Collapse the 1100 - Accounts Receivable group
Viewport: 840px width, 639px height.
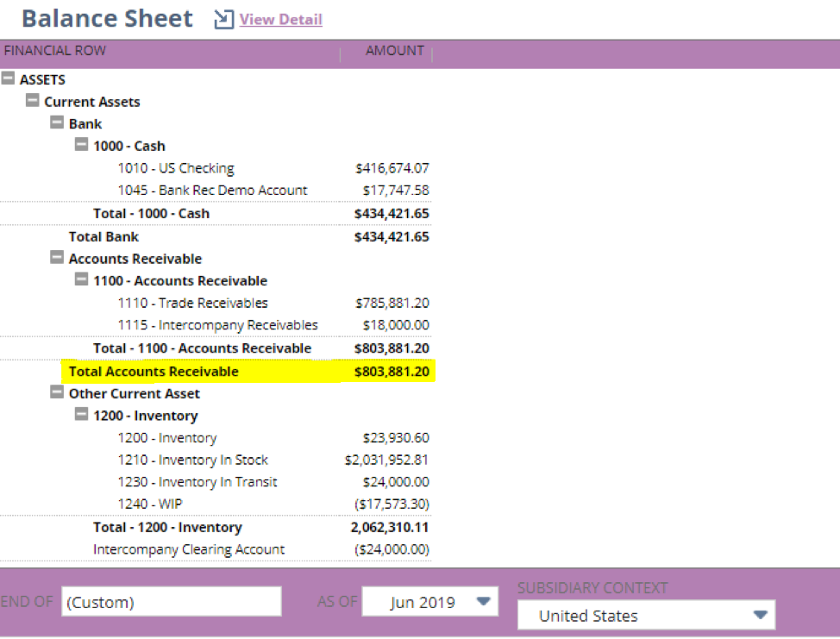pos(80,280)
